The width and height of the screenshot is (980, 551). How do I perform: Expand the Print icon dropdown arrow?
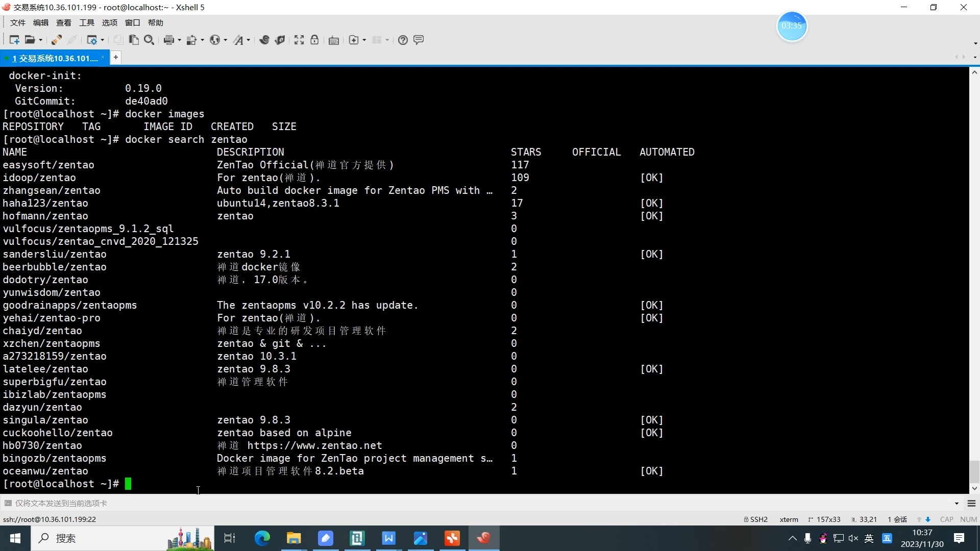point(179,40)
